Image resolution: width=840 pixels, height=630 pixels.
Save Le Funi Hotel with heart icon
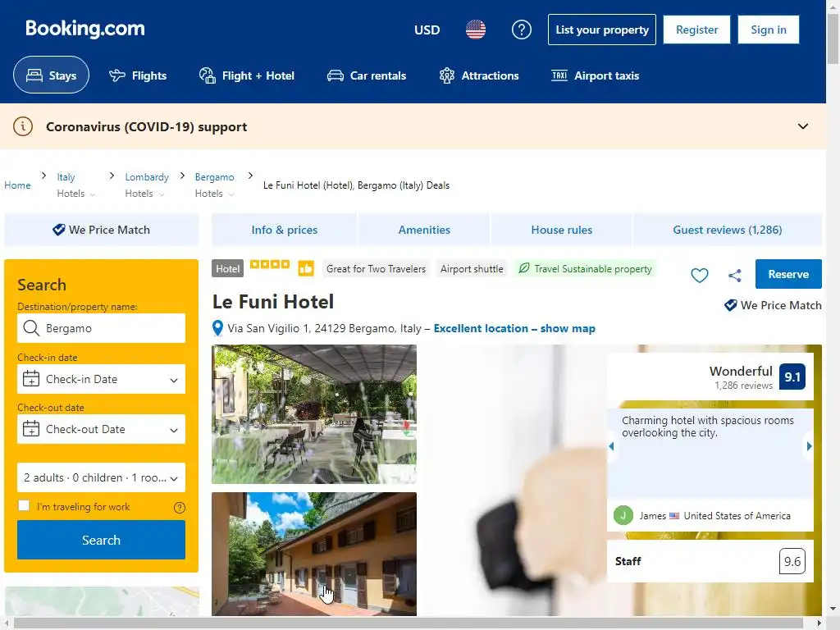point(699,275)
